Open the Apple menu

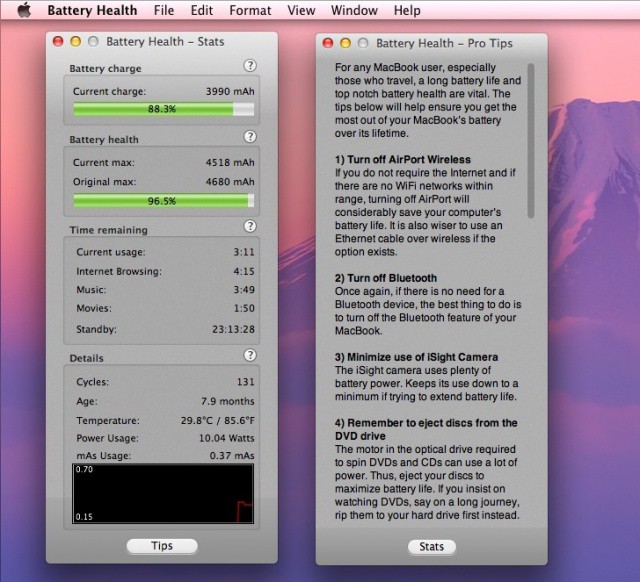coord(24,10)
